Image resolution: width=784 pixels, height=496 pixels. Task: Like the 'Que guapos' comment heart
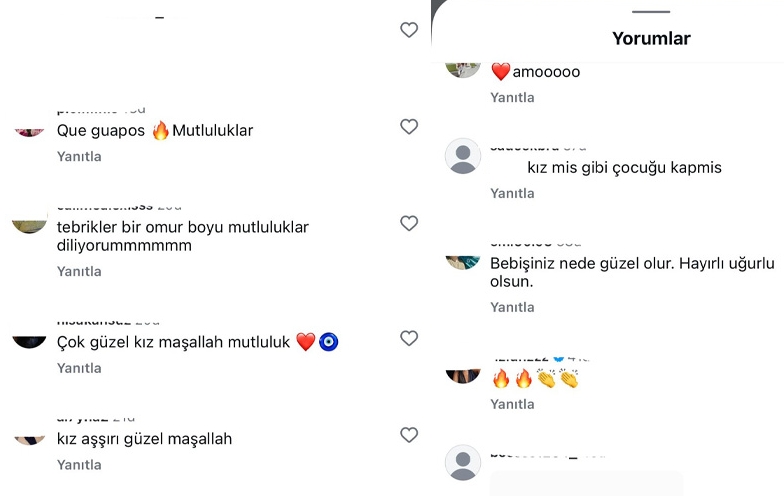[409, 126]
